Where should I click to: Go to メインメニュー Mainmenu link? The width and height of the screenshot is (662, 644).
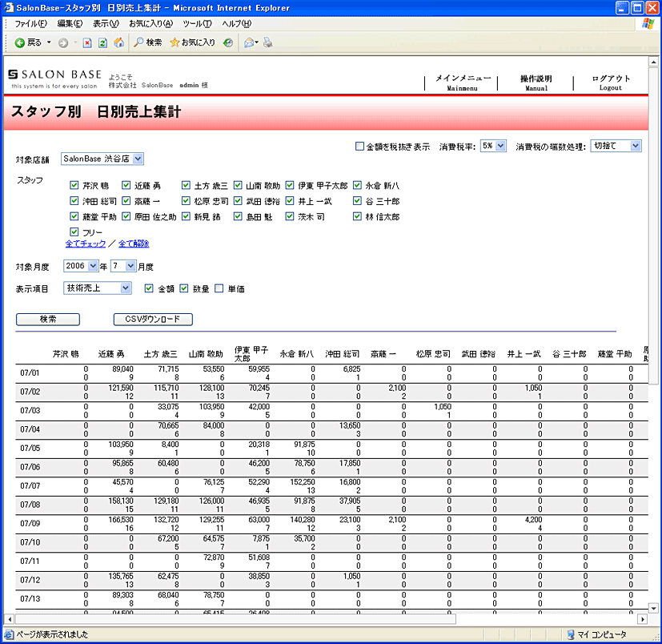[463, 83]
